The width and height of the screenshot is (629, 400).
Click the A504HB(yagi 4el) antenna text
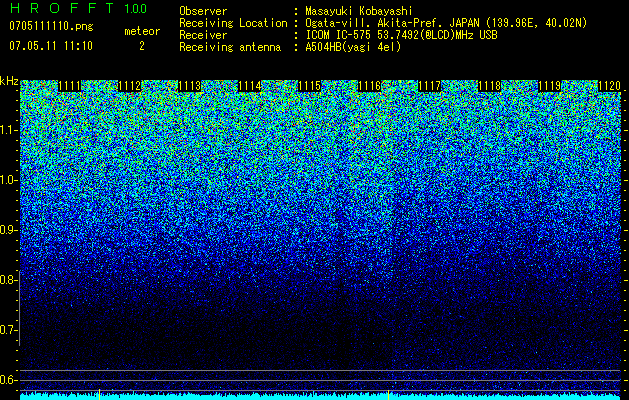[x=353, y=47]
